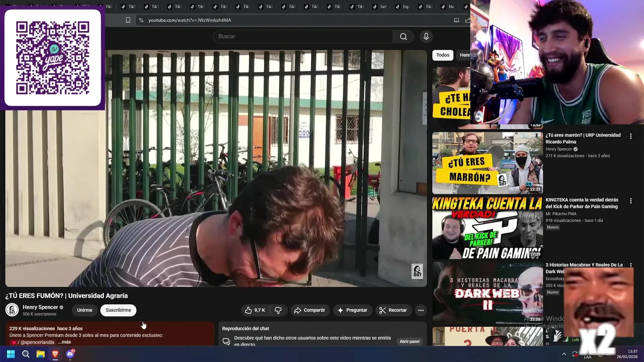Click the Recortar clip button
Screen dimensions: 644x362
393,310
